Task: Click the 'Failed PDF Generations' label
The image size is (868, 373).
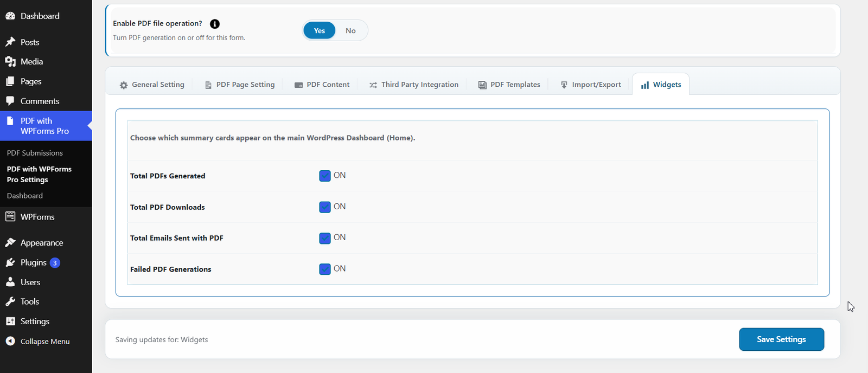Action: (171, 269)
